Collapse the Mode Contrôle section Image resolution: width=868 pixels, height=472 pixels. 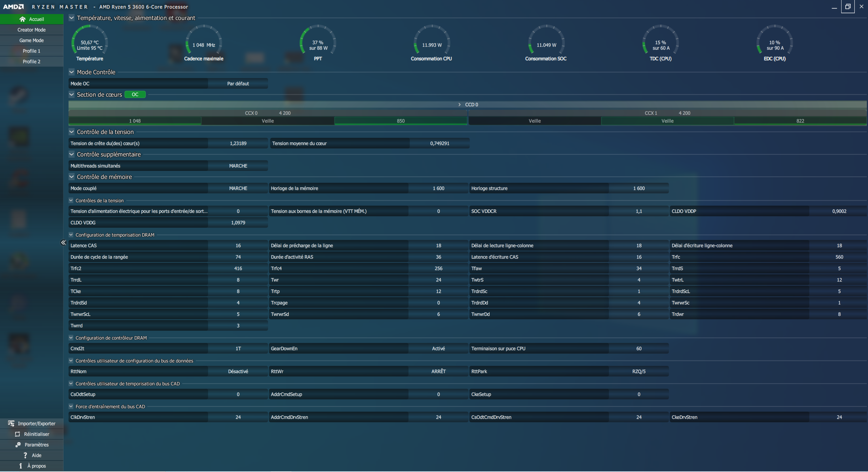(x=72, y=72)
